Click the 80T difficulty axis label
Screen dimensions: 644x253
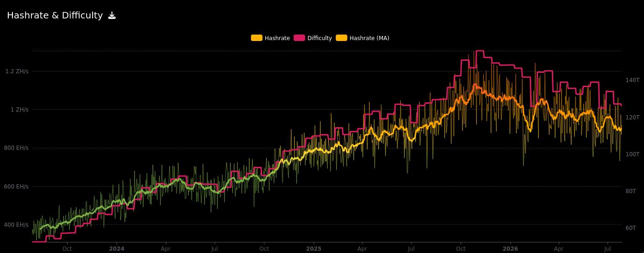click(631, 191)
